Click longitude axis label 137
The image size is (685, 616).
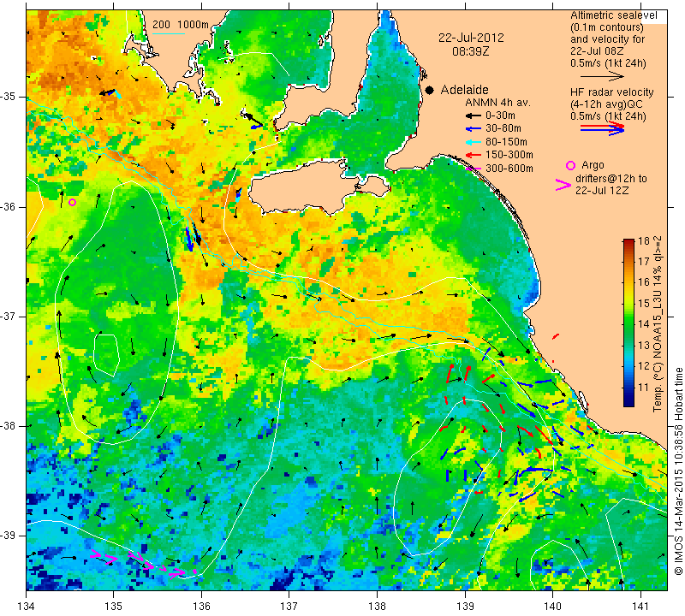click(x=289, y=606)
